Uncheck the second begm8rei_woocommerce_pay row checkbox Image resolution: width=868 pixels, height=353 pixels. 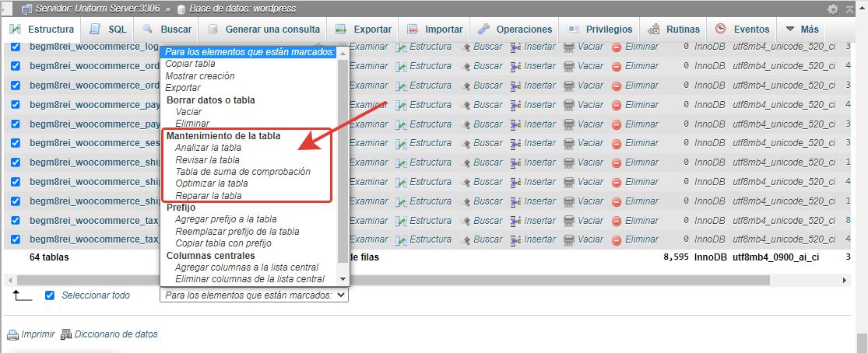(16, 124)
